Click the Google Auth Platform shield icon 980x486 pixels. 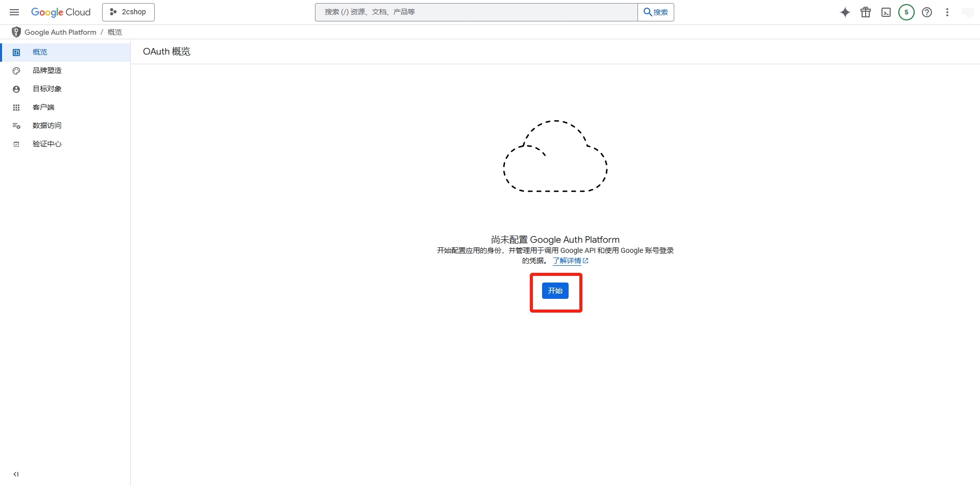(16, 32)
